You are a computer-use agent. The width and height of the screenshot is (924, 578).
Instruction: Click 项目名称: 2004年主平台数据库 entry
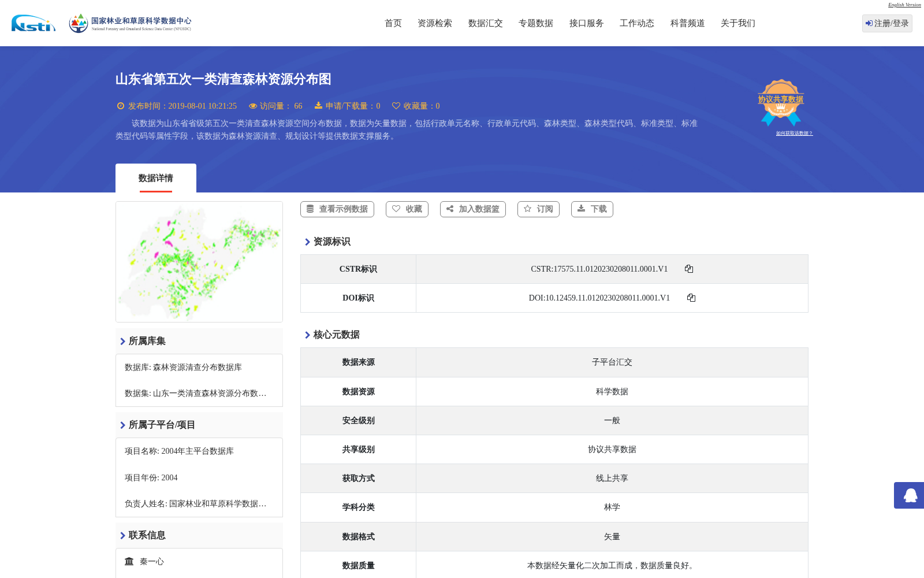pos(179,451)
